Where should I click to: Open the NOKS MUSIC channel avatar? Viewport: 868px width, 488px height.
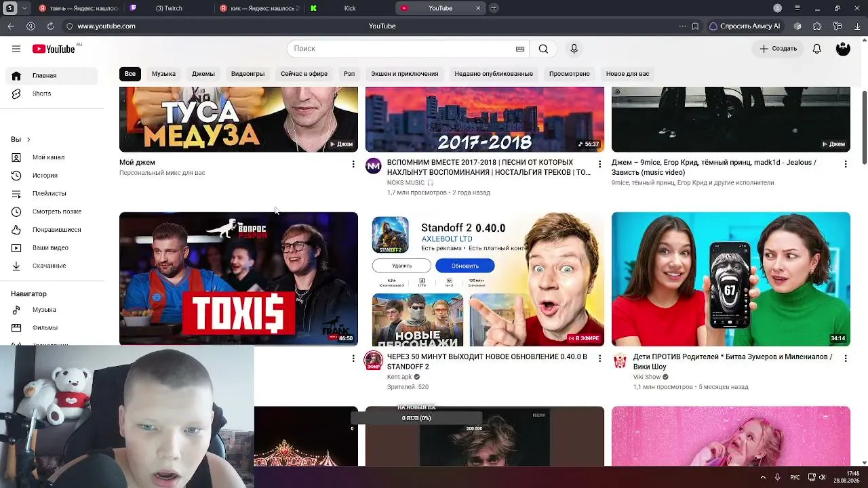(x=374, y=166)
